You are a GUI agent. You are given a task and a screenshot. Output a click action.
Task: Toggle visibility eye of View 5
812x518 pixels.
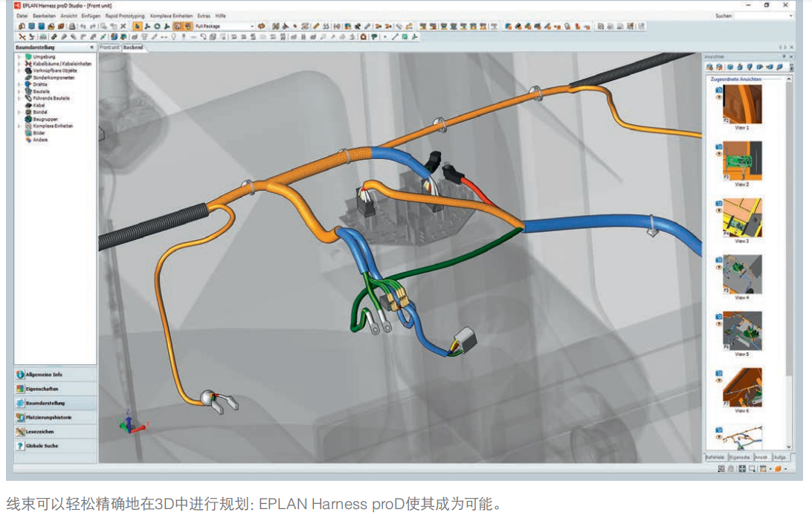coord(719,323)
